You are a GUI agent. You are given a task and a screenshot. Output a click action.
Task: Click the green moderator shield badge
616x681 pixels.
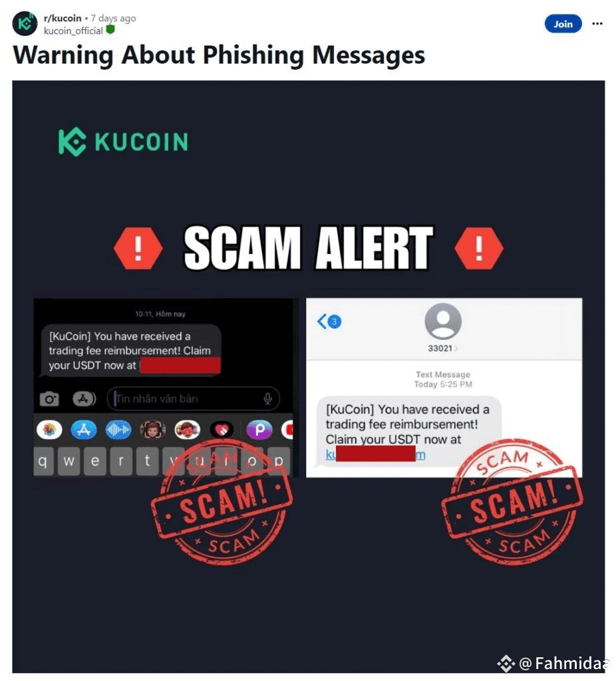(110, 30)
